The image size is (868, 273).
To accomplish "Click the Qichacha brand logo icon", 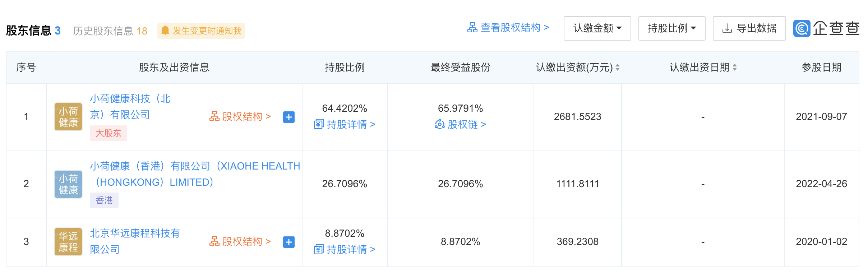I will click(x=802, y=28).
